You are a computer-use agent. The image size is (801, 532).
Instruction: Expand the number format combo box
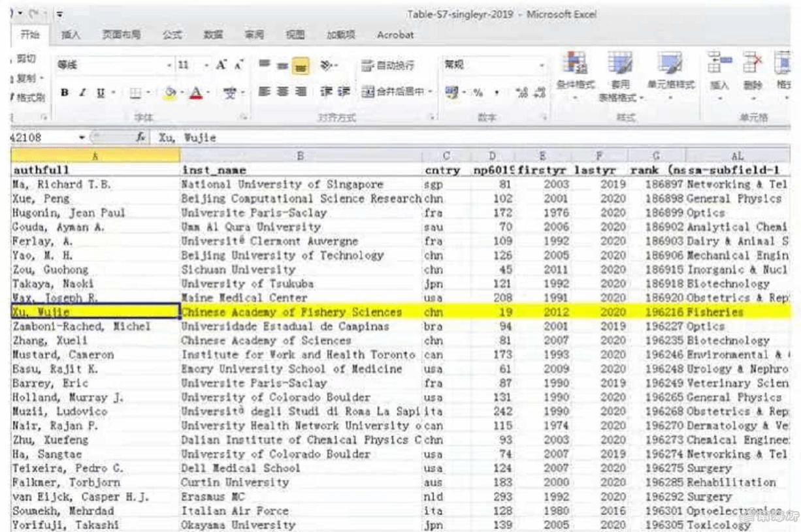pyautogui.click(x=542, y=65)
